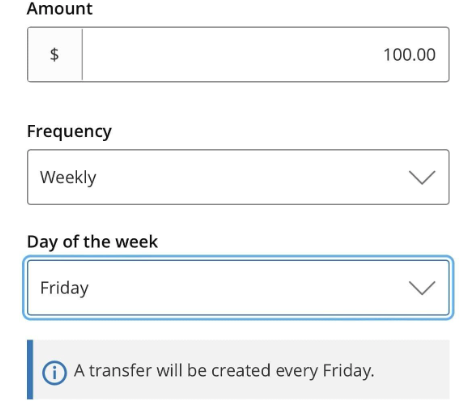This screenshot has height=416, width=475.
Task: Click the info circle icon in the banner
Action: [54, 373]
